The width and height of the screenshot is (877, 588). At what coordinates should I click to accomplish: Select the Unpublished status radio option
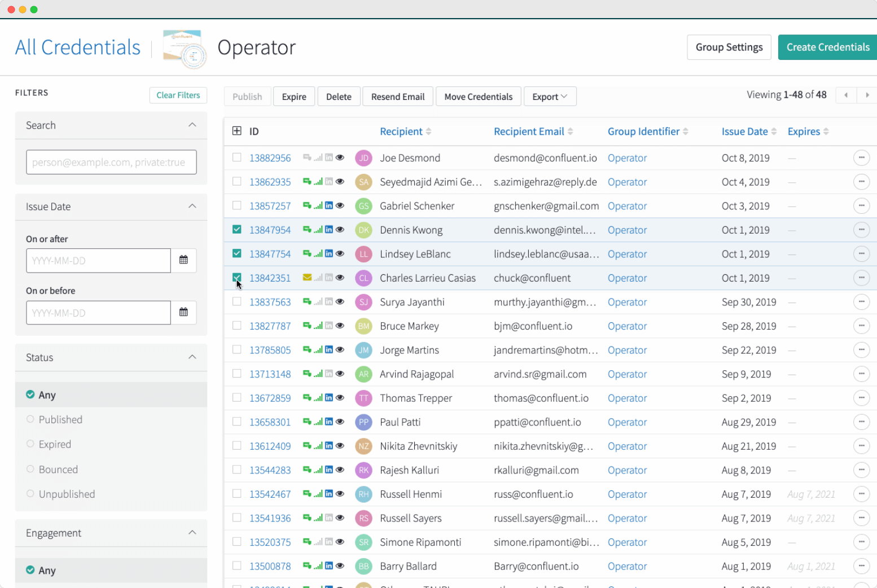pos(30,494)
